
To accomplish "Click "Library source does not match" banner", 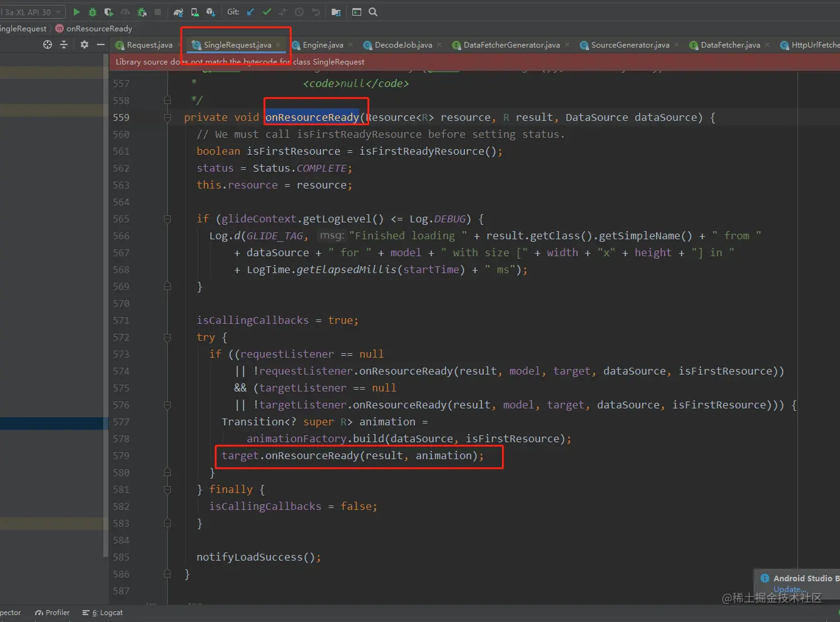I will tap(474, 61).
